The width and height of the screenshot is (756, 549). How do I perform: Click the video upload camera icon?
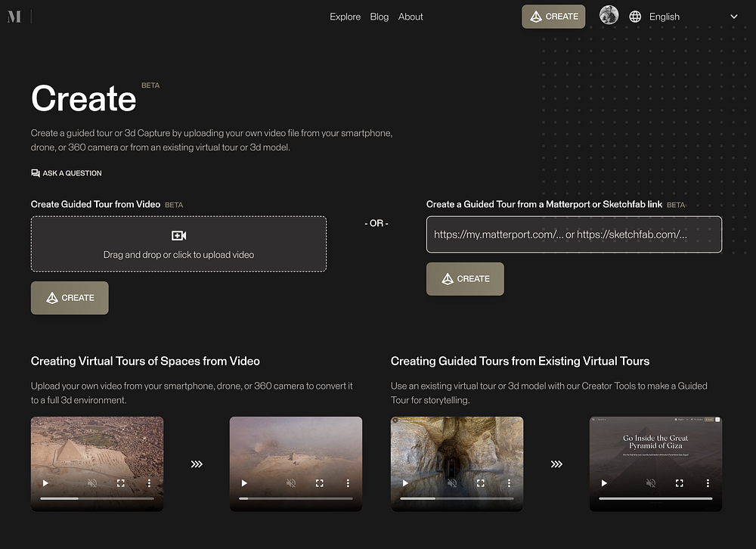tap(179, 235)
